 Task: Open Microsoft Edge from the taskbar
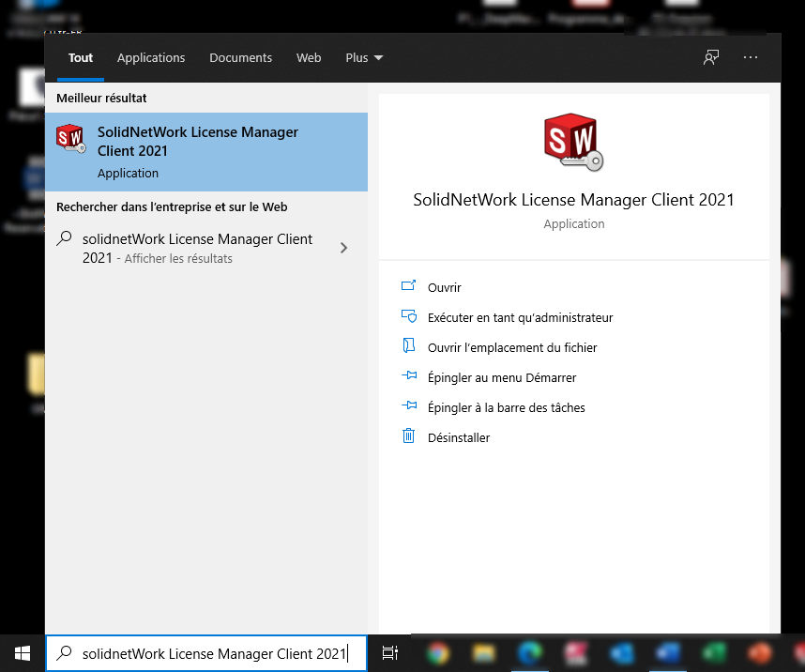(x=530, y=653)
